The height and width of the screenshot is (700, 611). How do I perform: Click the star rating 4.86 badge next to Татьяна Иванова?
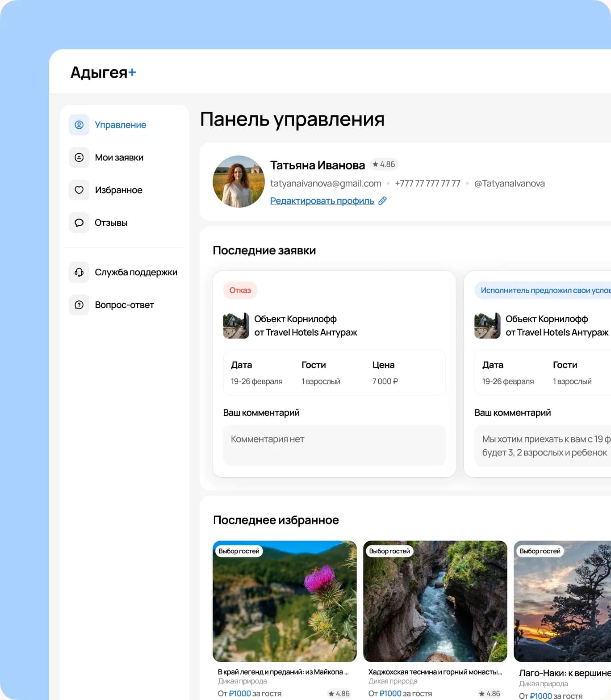click(384, 164)
